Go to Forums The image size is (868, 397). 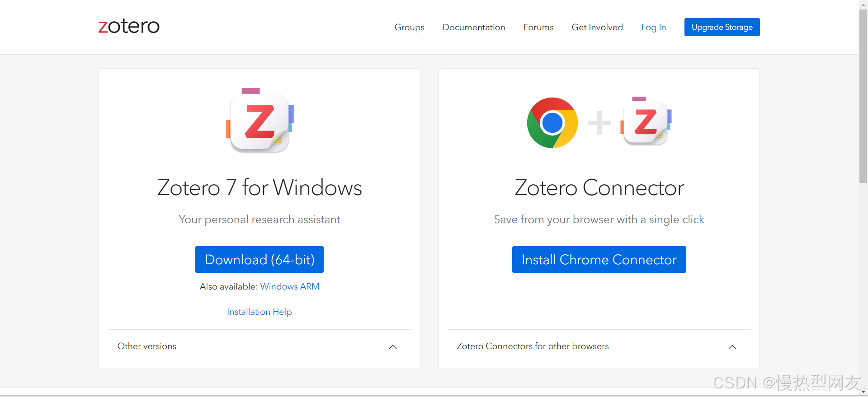coord(538,27)
